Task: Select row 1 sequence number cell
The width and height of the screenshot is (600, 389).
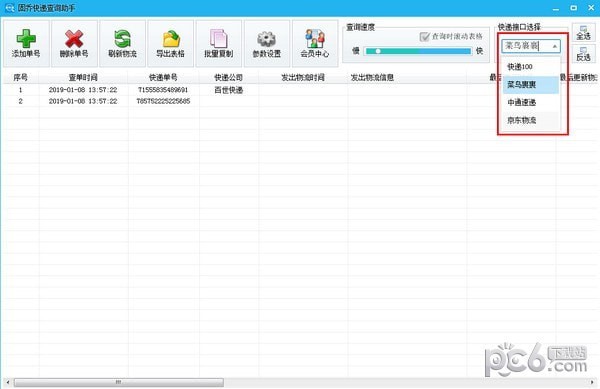Action: [21, 90]
